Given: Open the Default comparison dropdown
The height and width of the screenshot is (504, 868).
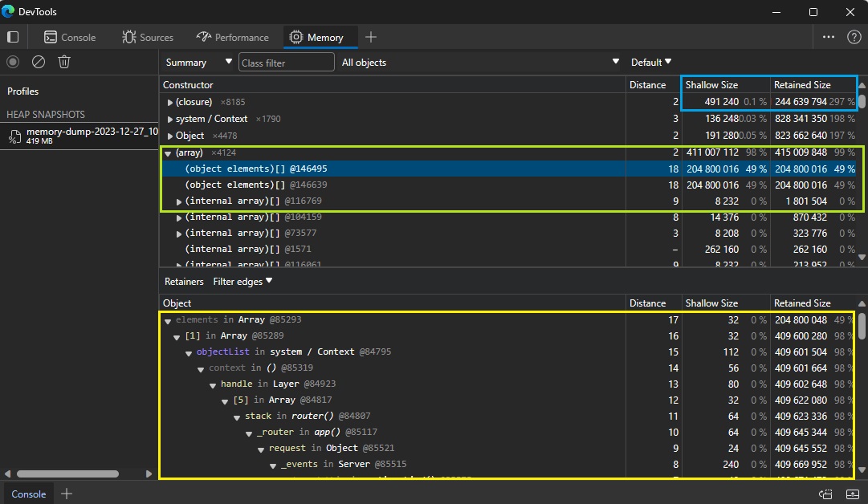Looking at the screenshot, I should point(650,62).
